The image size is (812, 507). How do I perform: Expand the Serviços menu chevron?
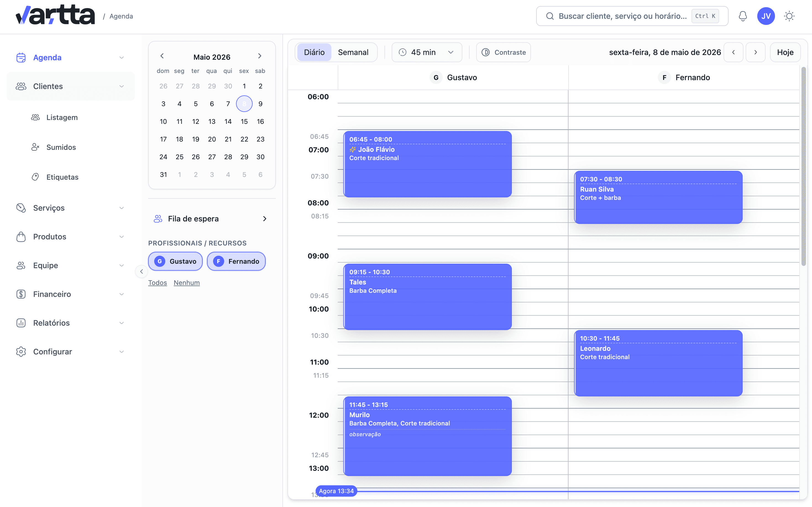121,208
